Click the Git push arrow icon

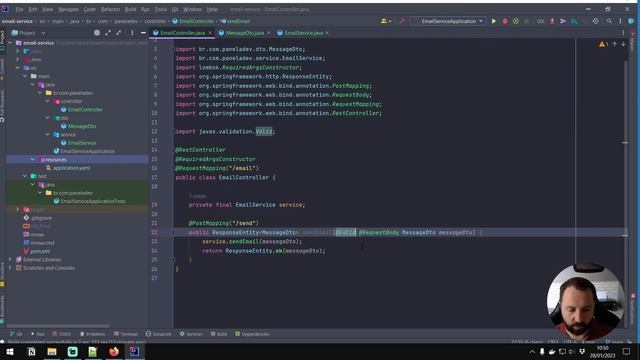click(563, 21)
